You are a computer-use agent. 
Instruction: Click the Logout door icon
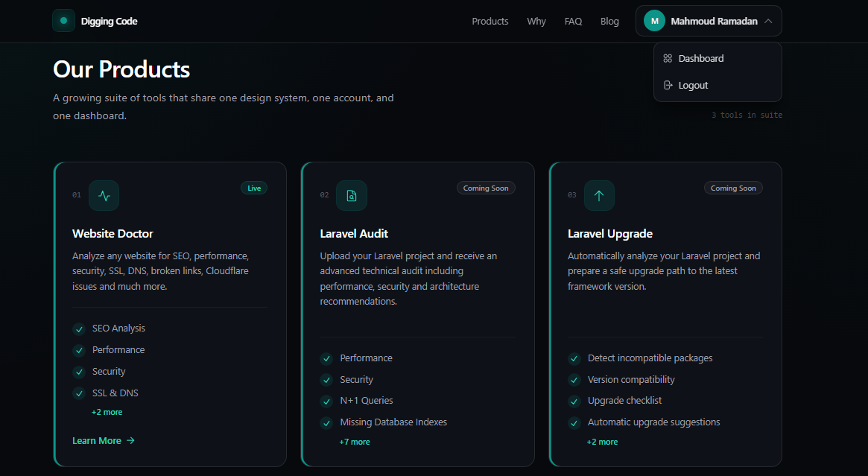[668, 85]
